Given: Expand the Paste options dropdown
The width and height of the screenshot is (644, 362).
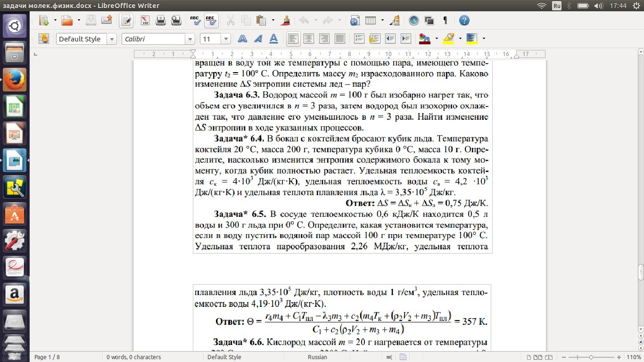Looking at the screenshot, I should [273, 20].
